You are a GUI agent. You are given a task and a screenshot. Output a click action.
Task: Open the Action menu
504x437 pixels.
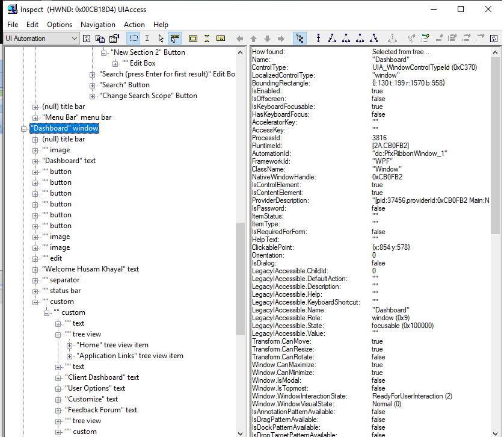point(134,25)
